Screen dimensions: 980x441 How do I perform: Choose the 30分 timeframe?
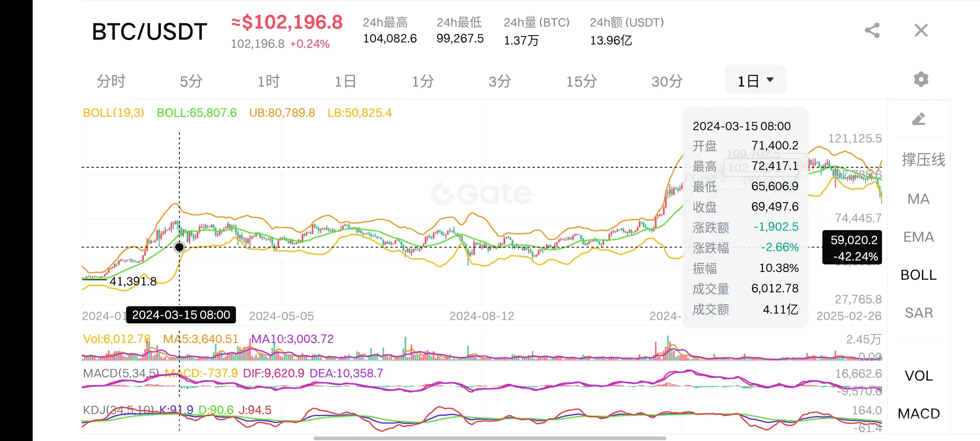[x=667, y=81]
